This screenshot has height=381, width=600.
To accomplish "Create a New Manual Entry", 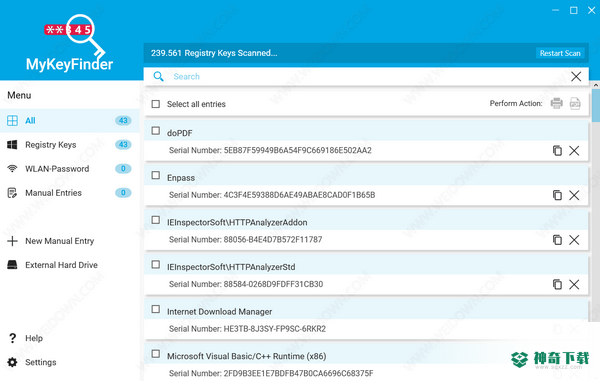I will tap(70, 241).
